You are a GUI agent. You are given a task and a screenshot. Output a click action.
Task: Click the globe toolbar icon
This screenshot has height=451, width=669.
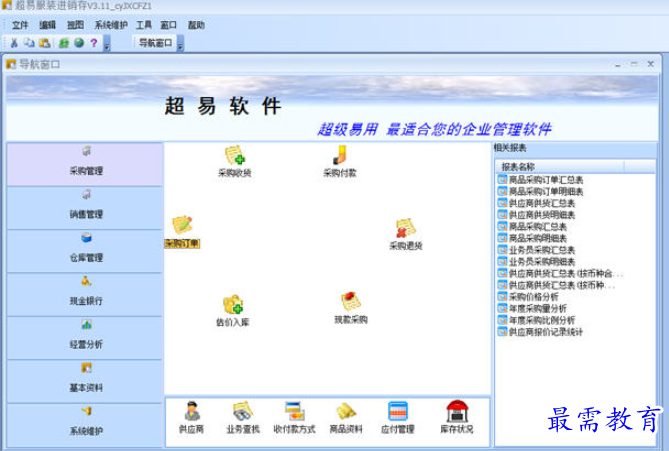(x=79, y=43)
